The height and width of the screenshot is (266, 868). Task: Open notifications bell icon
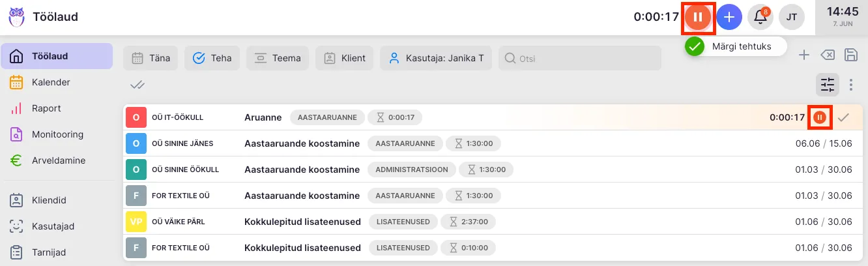(760, 17)
